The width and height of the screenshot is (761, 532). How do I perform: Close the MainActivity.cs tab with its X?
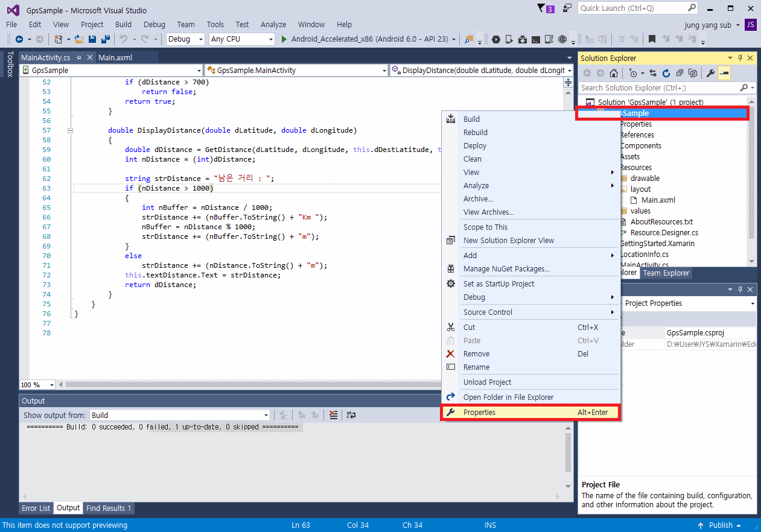(90, 58)
